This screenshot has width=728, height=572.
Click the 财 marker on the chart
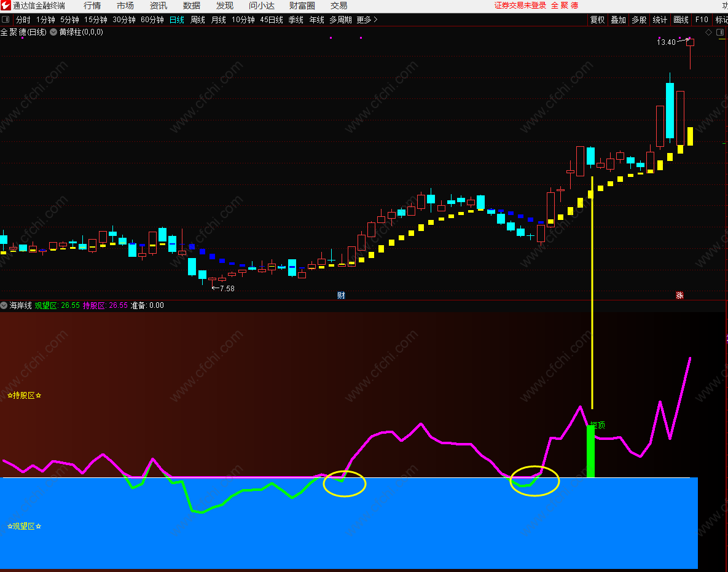[341, 296]
